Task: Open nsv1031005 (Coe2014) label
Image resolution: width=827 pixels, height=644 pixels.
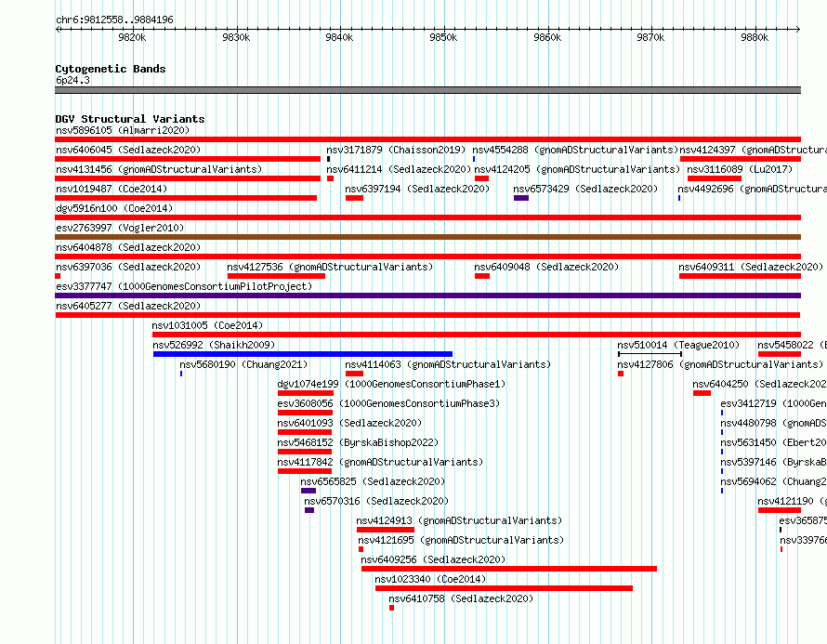Action: point(207,325)
